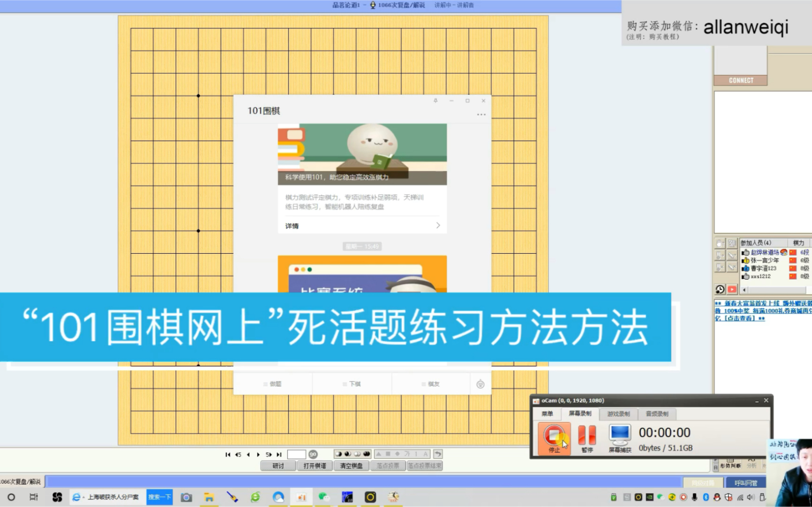Switch to oCam 音频录制 tab
Viewport: 812px width, 507px height.
[657, 414]
